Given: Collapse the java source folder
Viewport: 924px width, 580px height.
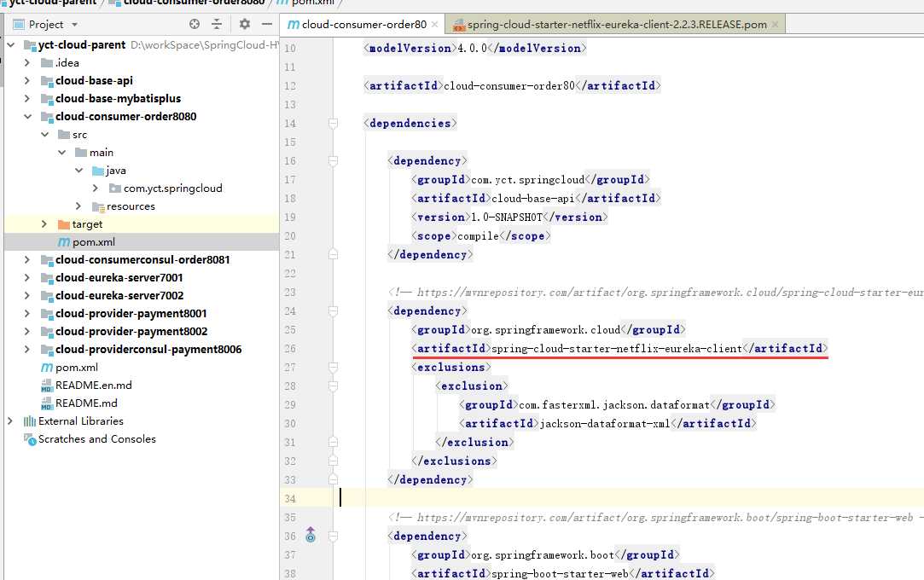Looking at the screenshot, I should pyautogui.click(x=79, y=171).
